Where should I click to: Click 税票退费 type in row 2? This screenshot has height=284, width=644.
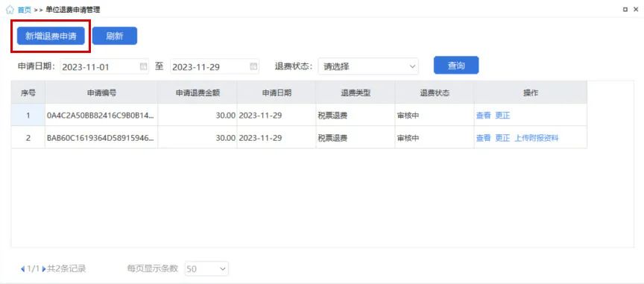(x=332, y=138)
